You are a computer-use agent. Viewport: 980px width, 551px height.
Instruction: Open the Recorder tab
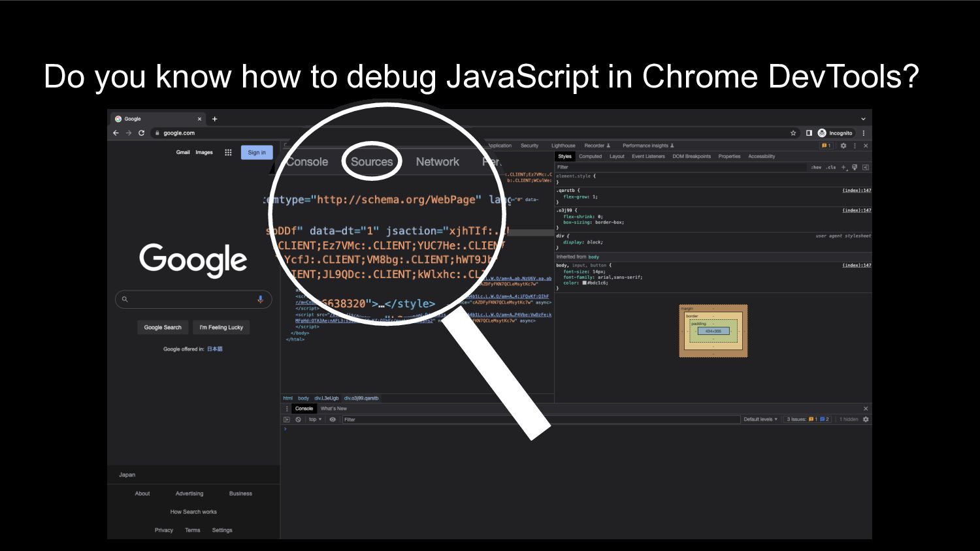coord(596,146)
